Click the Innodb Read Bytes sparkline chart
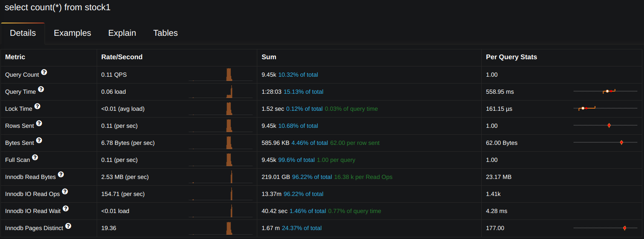644x239 pixels. point(221,177)
